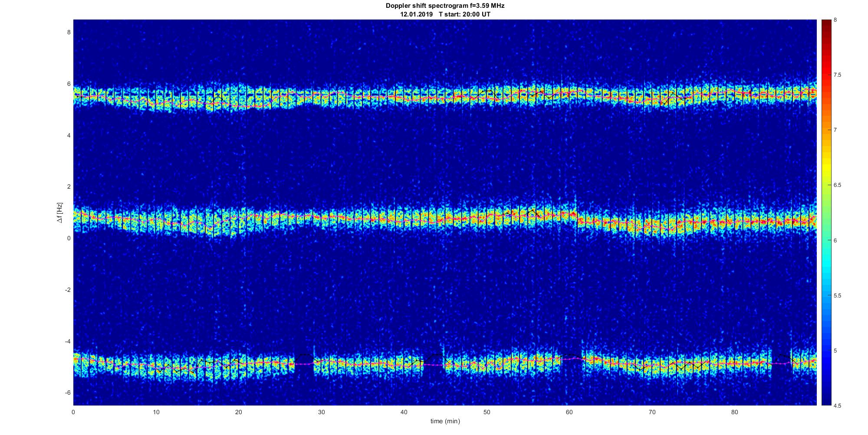Click the middle signal band near 0.7 Hz

click(445, 219)
